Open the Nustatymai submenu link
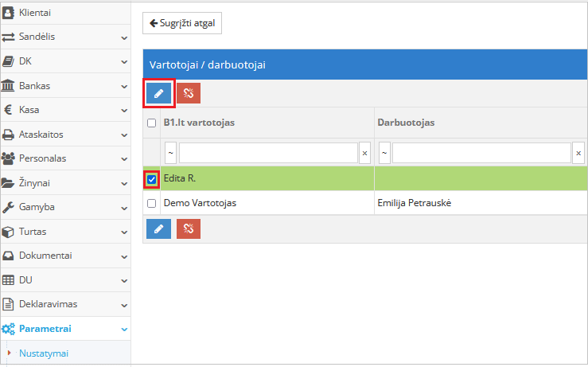588x367 pixels. (x=44, y=353)
